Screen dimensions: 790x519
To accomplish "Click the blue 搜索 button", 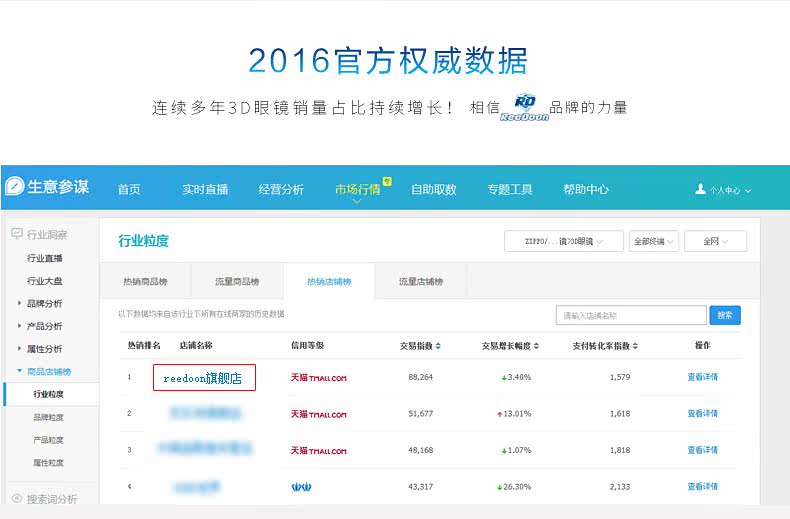I will [725, 315].
